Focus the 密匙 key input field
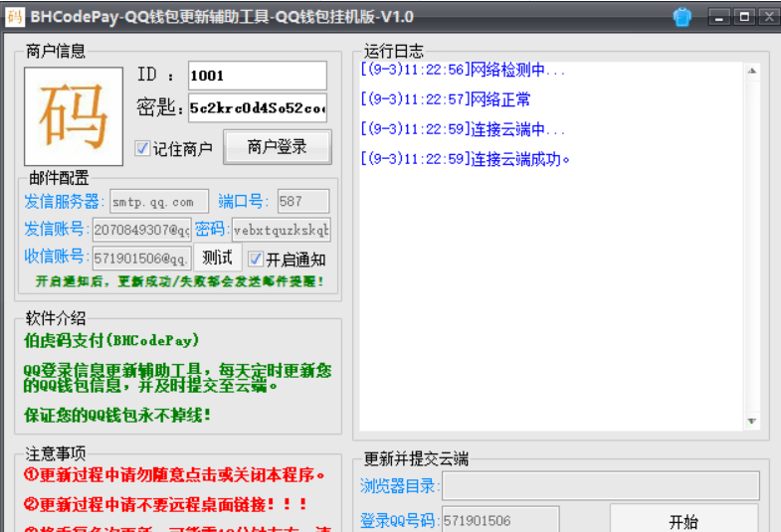Viewport: 781px width, 532px height. pos(258,108)
